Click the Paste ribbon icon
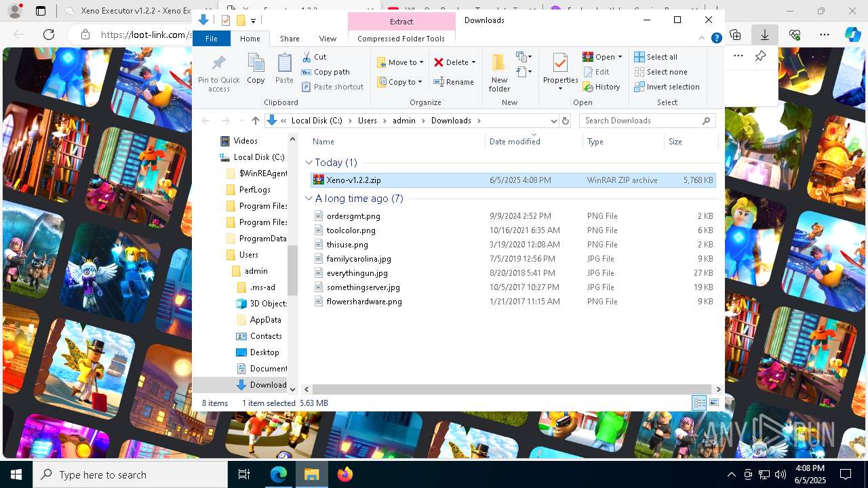This screenshot has height=488, width=868. 284,68
